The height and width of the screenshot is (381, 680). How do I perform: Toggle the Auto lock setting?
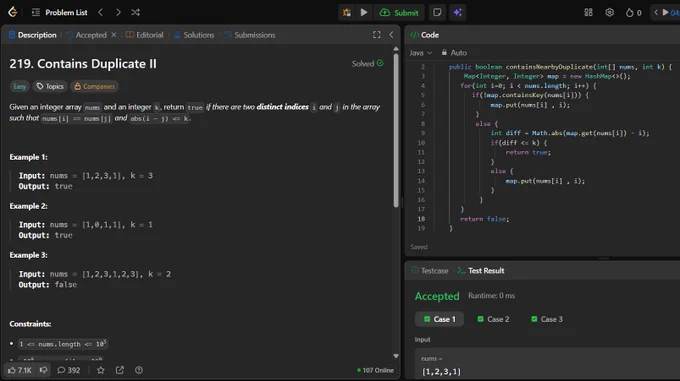454,53
